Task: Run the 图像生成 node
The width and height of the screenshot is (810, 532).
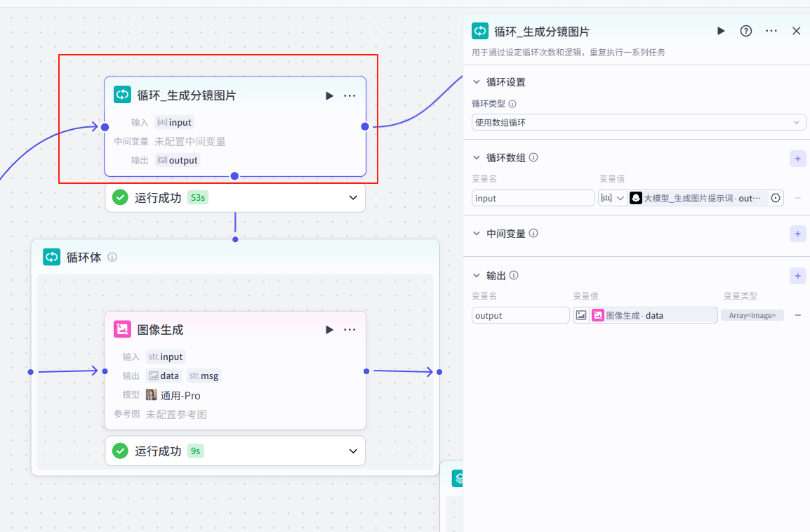Action: point(329,330)
